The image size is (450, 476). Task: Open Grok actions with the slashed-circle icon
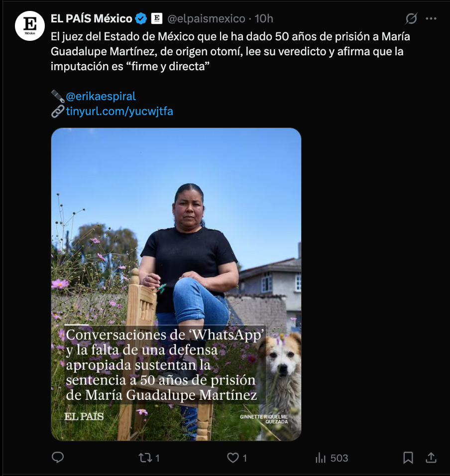pos(411,19)
